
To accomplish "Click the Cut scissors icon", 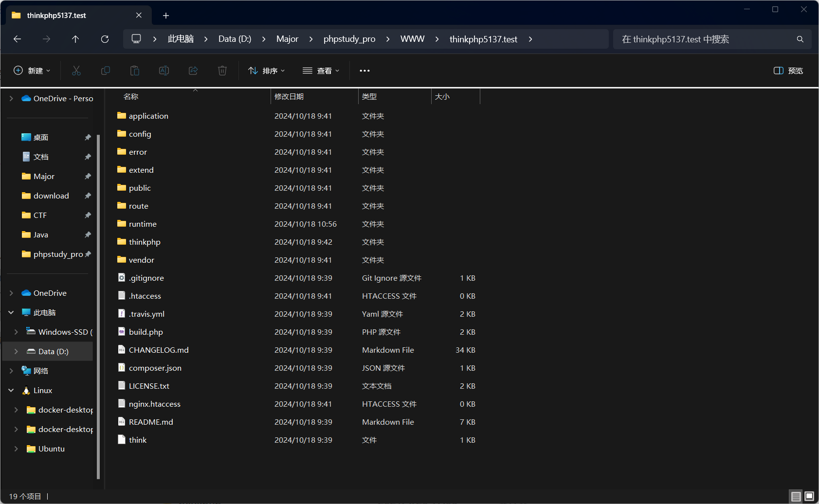I will (x=76, y=71).
